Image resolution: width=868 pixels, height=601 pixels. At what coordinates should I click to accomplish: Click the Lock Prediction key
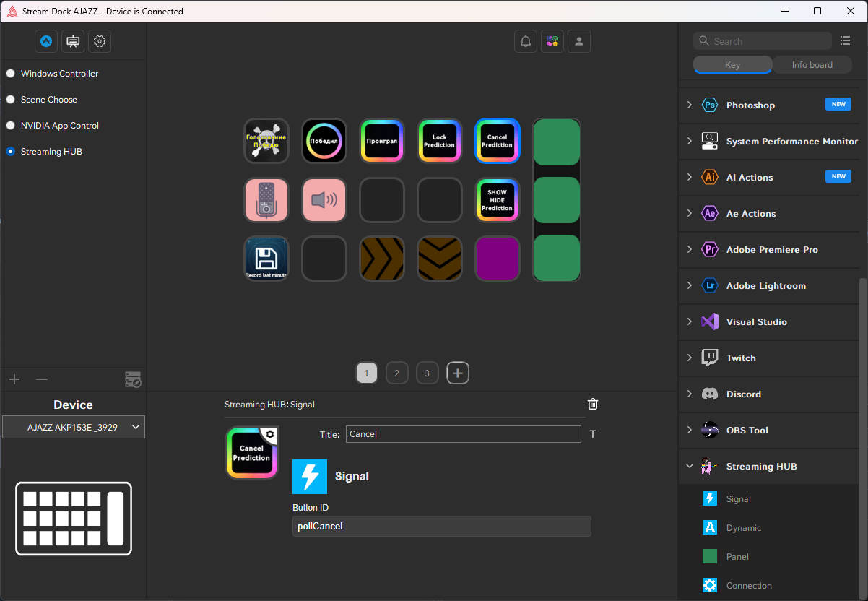click(440, 141)
